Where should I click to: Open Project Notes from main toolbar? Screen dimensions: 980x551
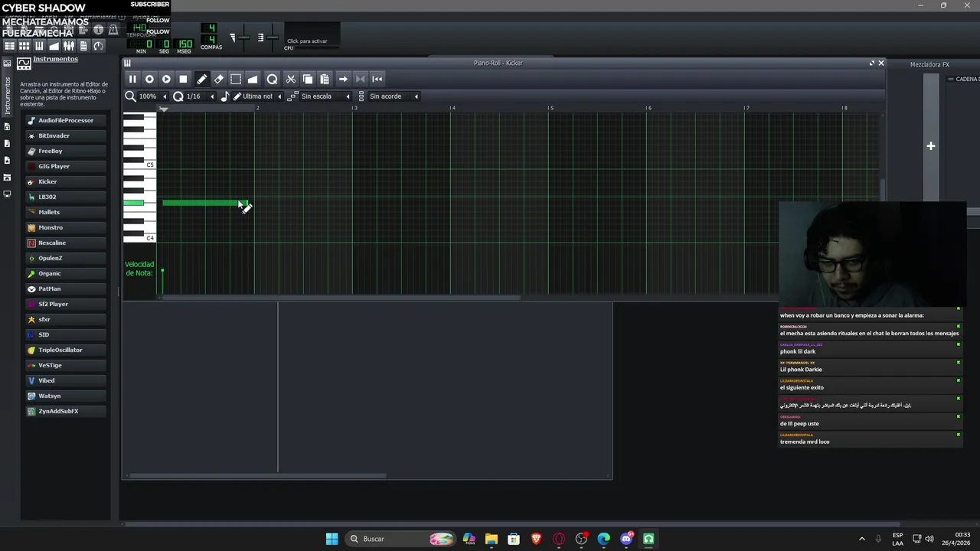83,46
